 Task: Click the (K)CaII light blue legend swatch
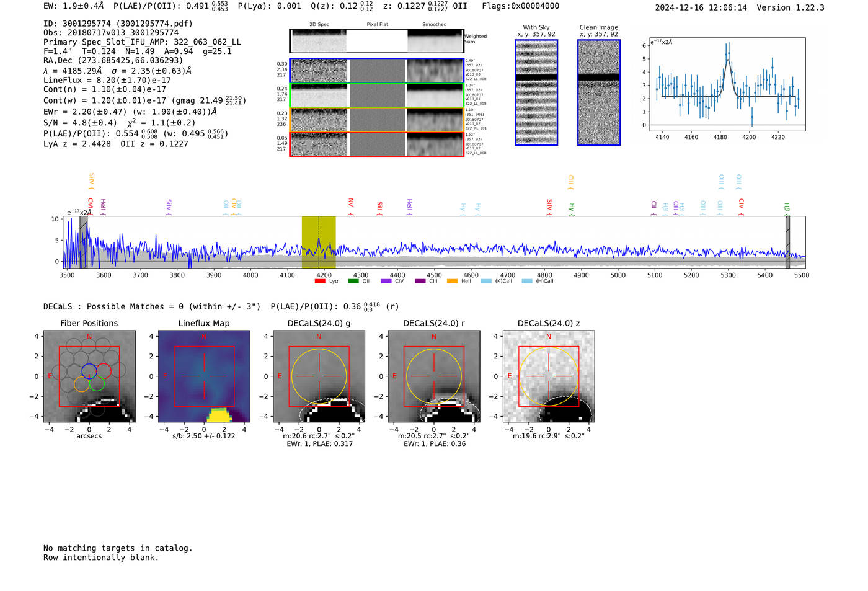tap(486, 282)
